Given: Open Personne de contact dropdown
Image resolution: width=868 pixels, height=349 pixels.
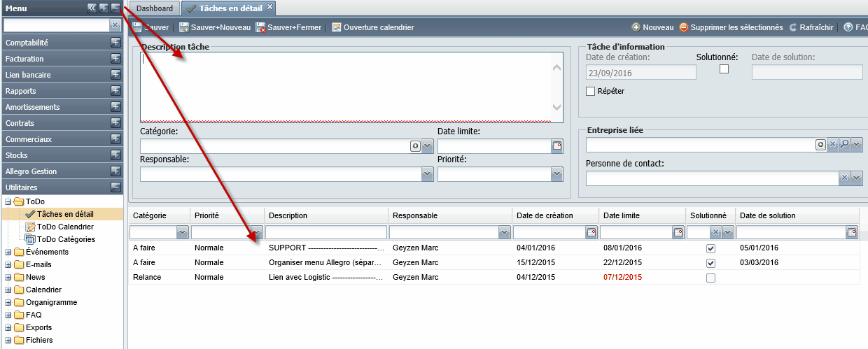Looking at the screenshot, I should 857,178.
